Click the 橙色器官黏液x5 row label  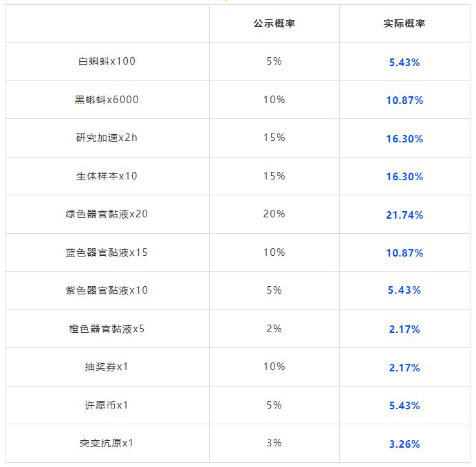click(x=107, y=329)
